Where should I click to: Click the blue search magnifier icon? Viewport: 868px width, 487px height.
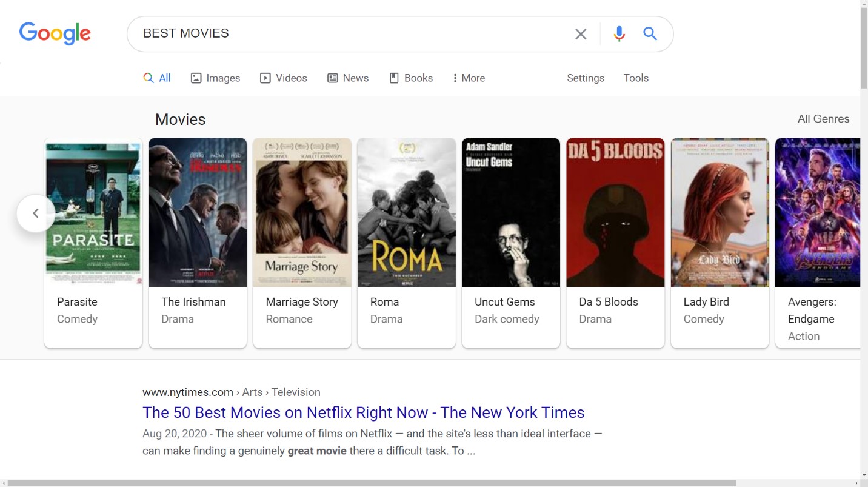click(650, 33)
